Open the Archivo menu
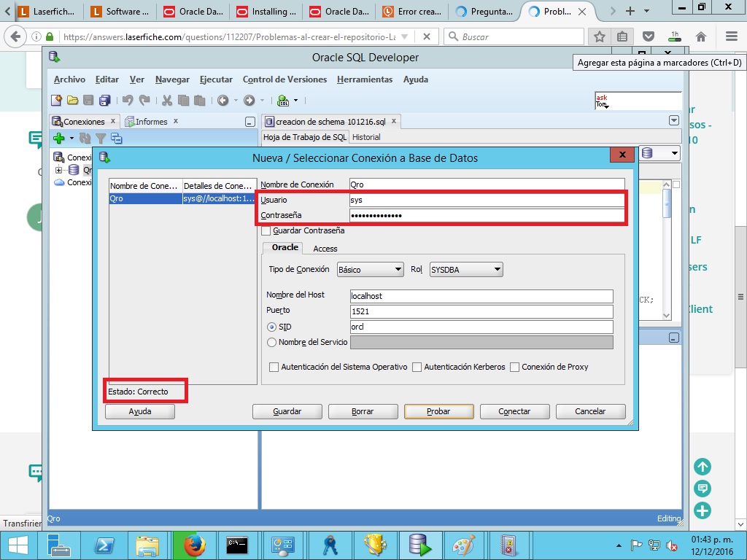Viewport: 747px width, 560px height. tap(69, 79)
